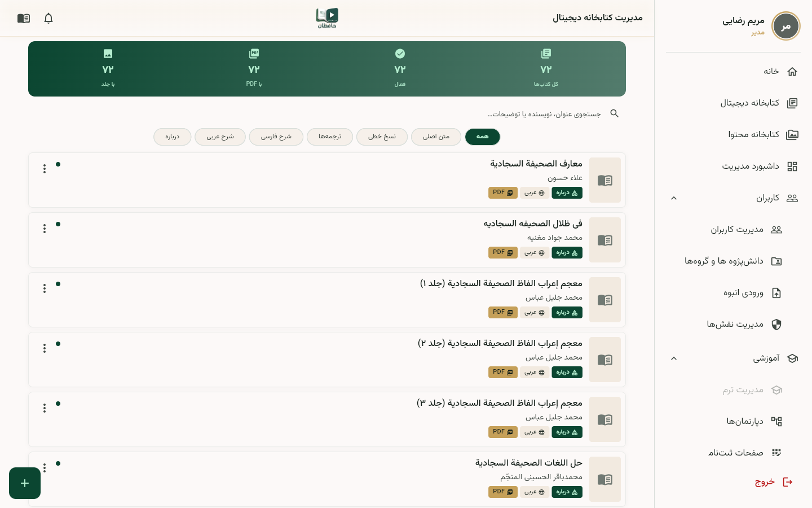Click خروج to log out
Image resolution: width=812 pixels, height=508 pixels.
pyautogui.click(x=774, y=482)
